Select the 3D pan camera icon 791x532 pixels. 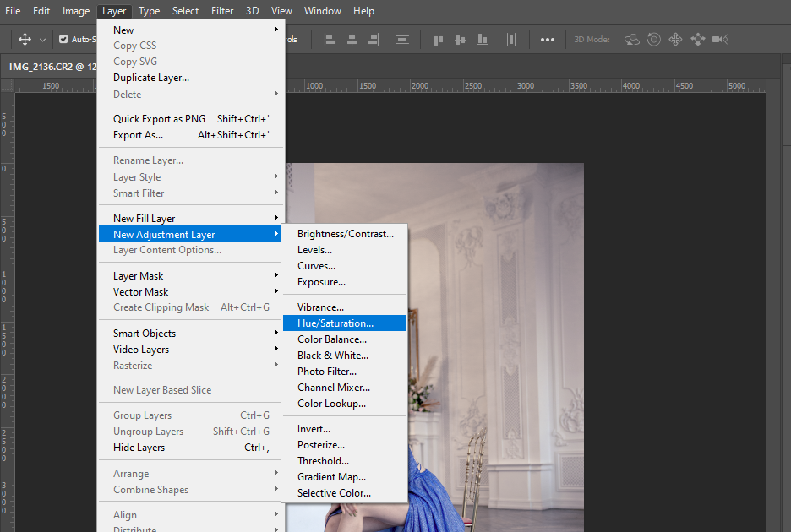click(x=675, y=40)
